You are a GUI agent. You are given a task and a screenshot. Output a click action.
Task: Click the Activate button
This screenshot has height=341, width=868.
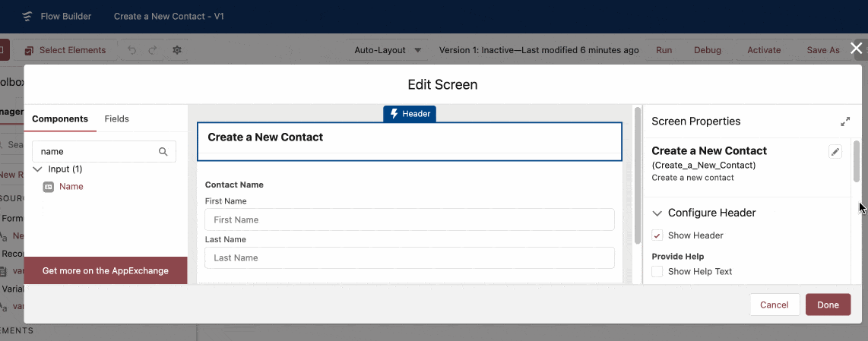(764, 50)
